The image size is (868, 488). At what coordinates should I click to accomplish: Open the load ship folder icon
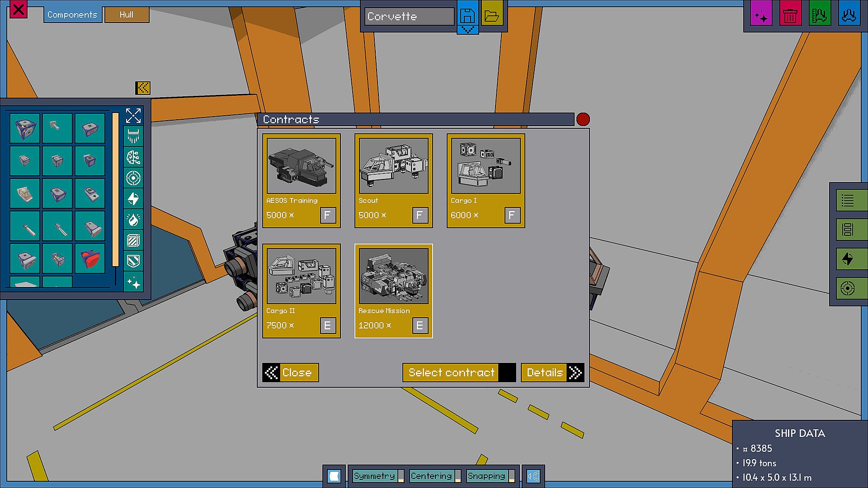click(x=491, y=16)
